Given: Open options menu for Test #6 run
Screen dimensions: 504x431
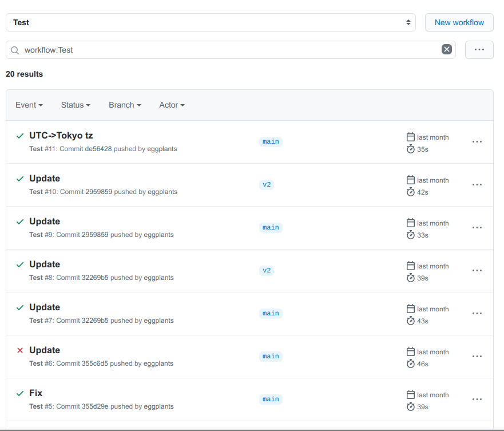Looking at the screenshot, I should point(477,357).
